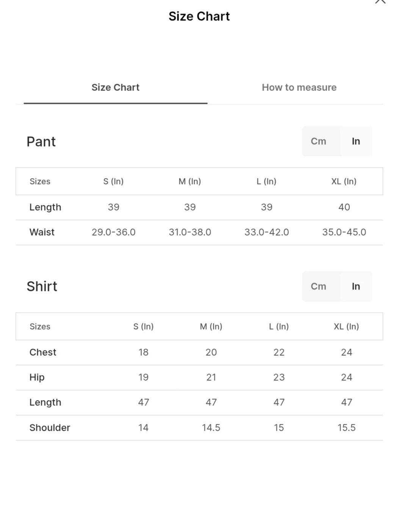
Task: Click the Pant table M (In) column header
Action: (190, 182)
